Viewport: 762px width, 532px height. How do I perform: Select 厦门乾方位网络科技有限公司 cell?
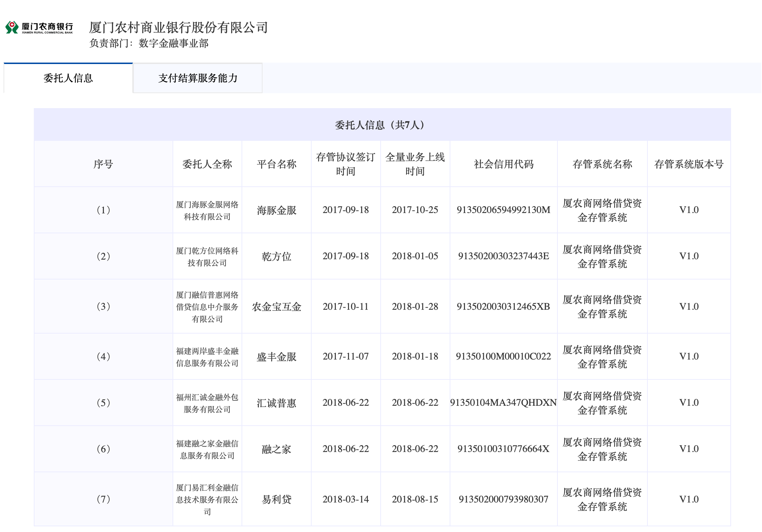click(207, 257)
